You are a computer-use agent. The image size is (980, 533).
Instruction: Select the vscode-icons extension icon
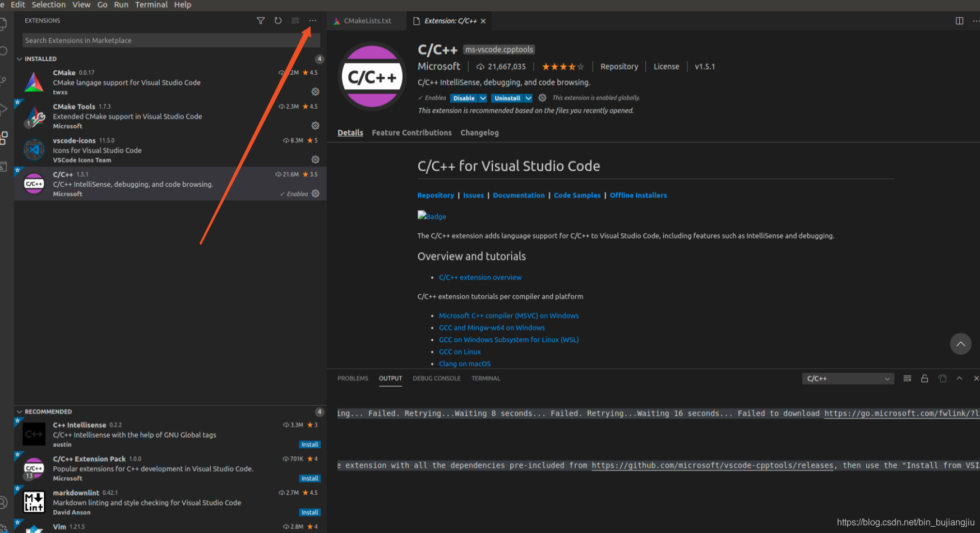(x=34, y=150)
